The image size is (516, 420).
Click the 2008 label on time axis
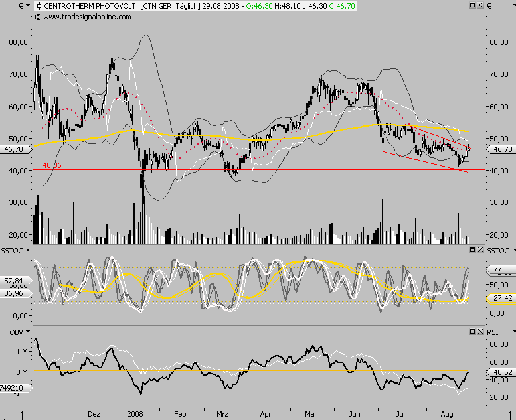[135, 414]
